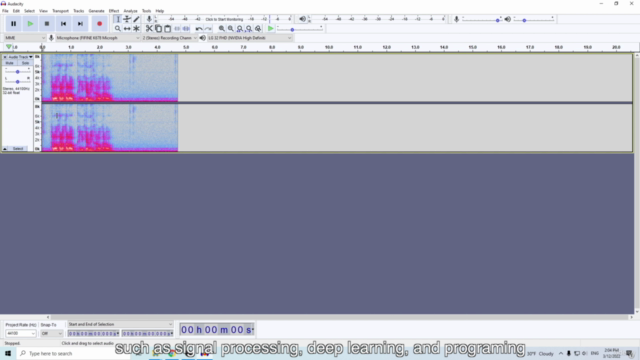Viewport: 640px width, 360px height.
Task: Copy selection with the copy icon
Action: [158, 29]
